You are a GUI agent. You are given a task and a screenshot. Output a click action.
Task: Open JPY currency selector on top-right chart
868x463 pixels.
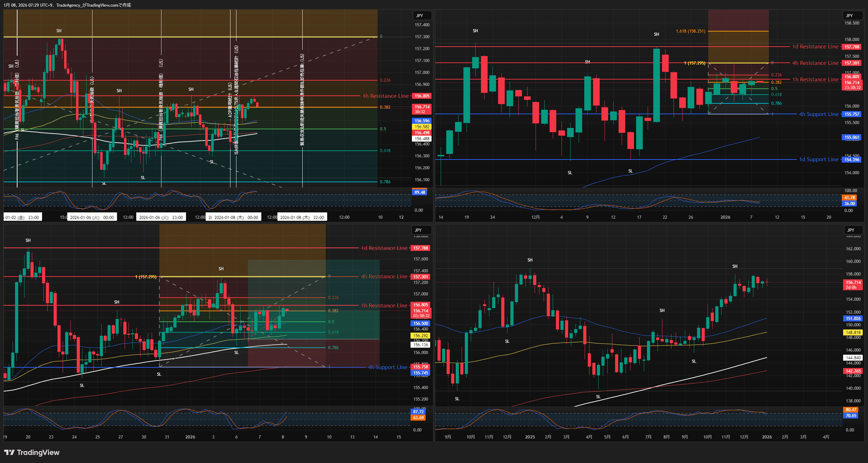point(849,16)
